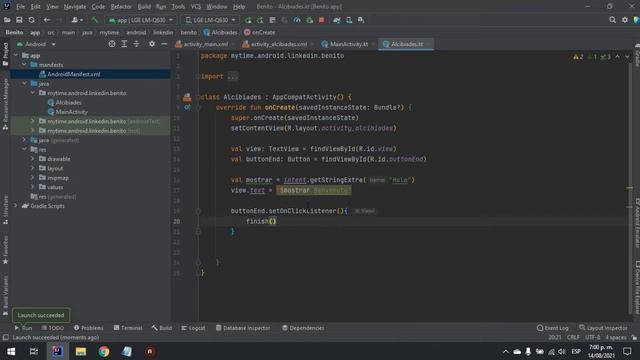Open the TODO tool window
Image resolution: width=640 pixels, height=360 pixels.
click(x=53, y=328)
